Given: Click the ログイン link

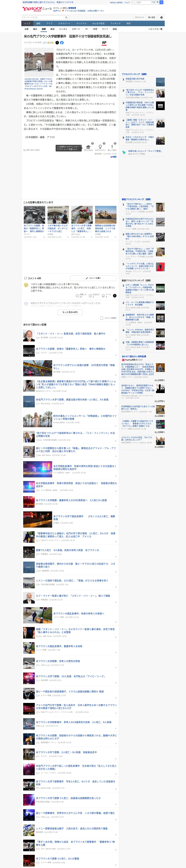Looking at the screenshot, I should click(x=57, y=11).
